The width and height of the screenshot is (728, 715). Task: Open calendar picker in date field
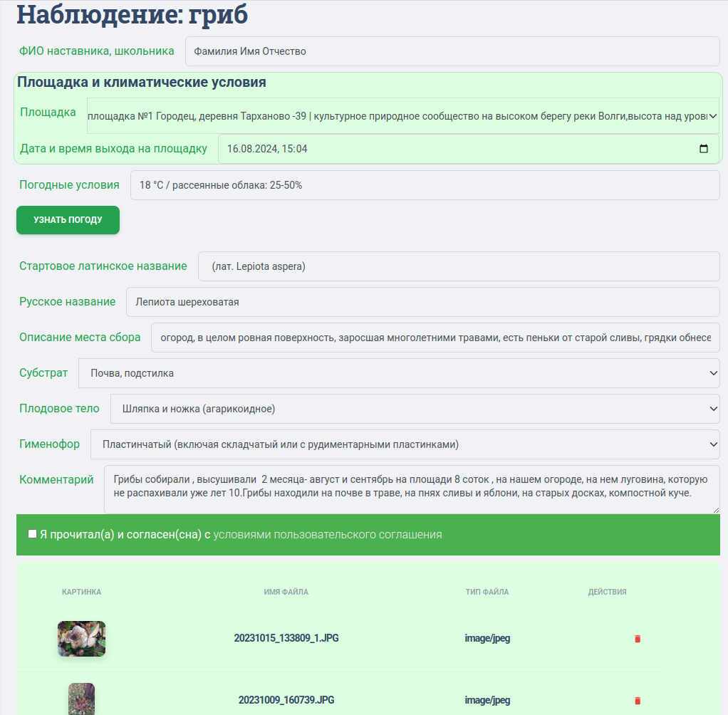[704, 150]
